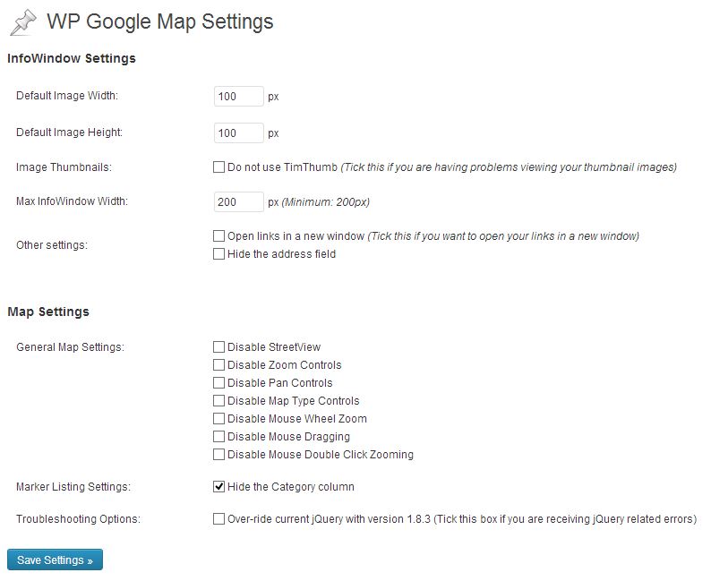
Task: Tick the Do not use TimThumb checkbox
Action: tap(218, 167)
